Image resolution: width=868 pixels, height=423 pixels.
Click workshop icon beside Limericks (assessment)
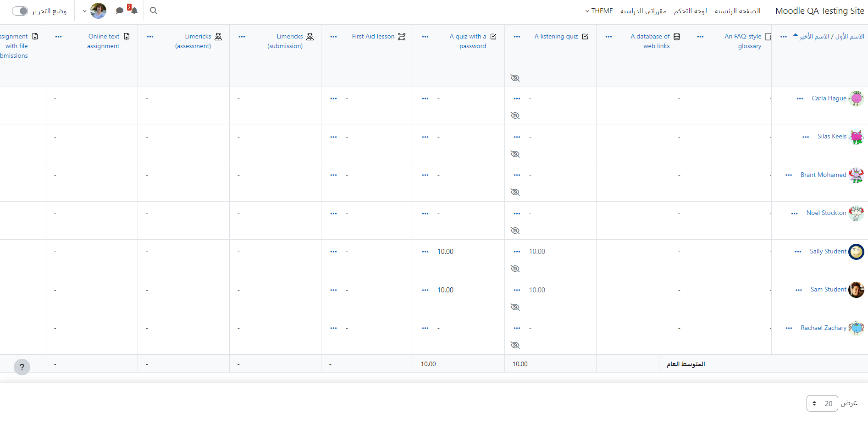click(218, 37)
